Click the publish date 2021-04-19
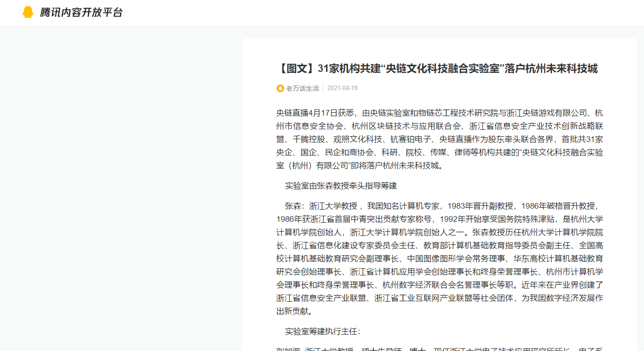The height and width of the screenshot is (351, 644). pyautogui.click(x=342, y=88)
